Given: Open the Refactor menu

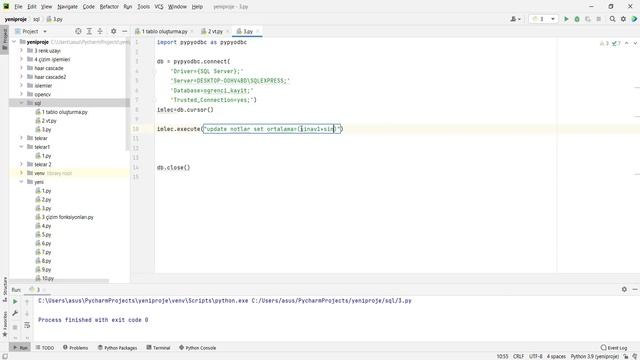Looking at the screenshot, I should 109,7.
